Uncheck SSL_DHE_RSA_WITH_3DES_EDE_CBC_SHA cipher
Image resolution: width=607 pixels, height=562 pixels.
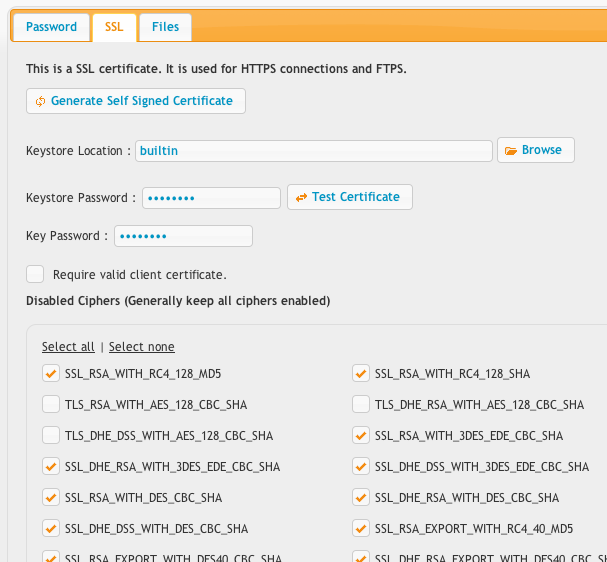coord(51,466)
